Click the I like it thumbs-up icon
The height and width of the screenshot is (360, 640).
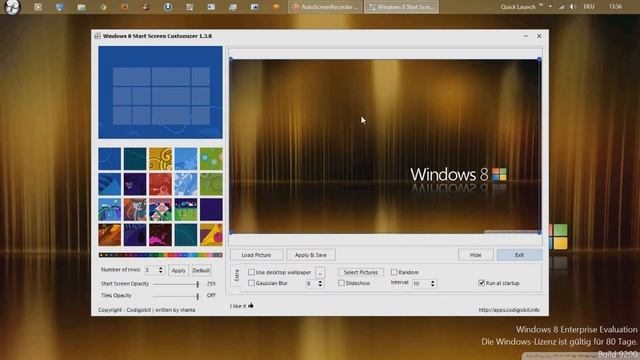click(251, 305)
